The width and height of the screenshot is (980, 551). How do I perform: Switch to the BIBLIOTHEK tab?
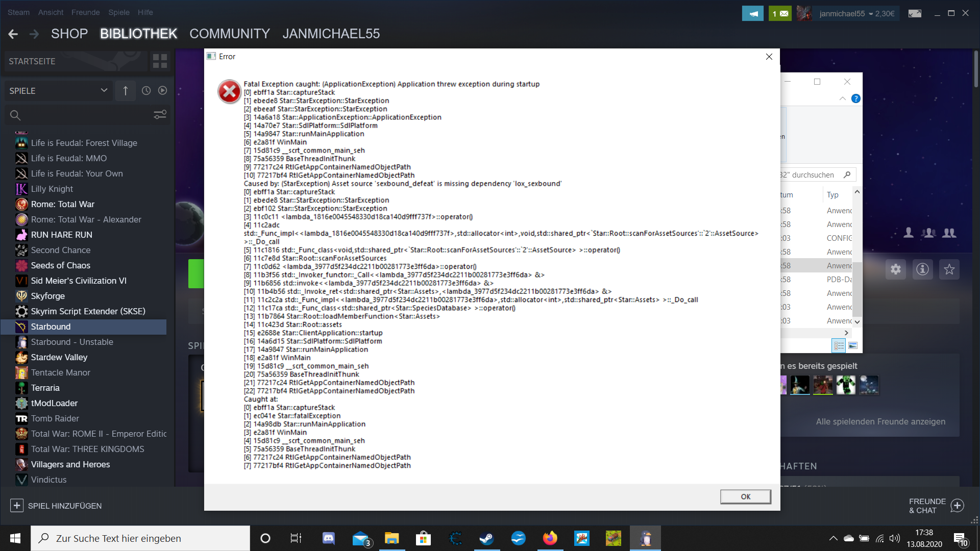(x=138, y=34)
